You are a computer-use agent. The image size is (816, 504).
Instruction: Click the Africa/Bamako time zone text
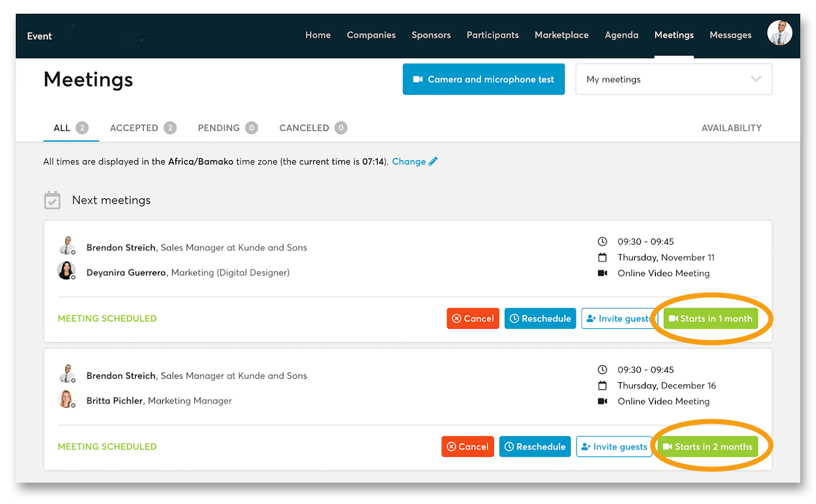tap(201, 162)
